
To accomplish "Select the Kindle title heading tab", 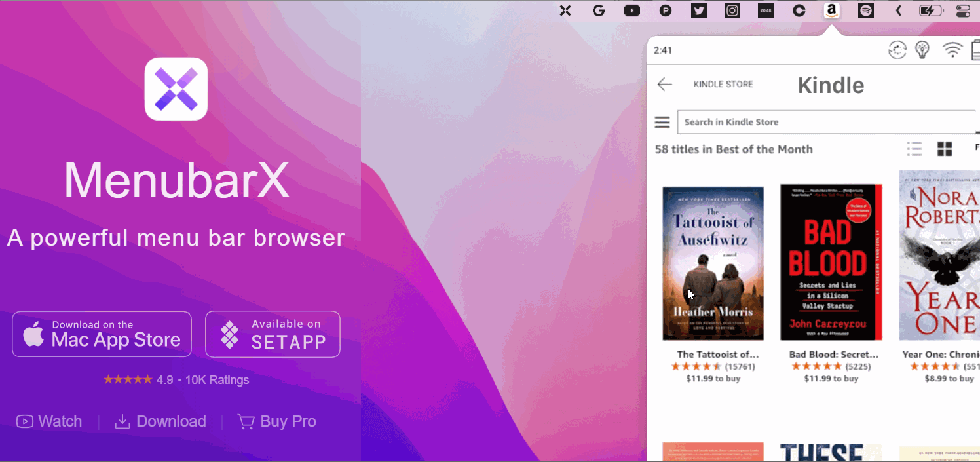I will (x=831, y=85).
